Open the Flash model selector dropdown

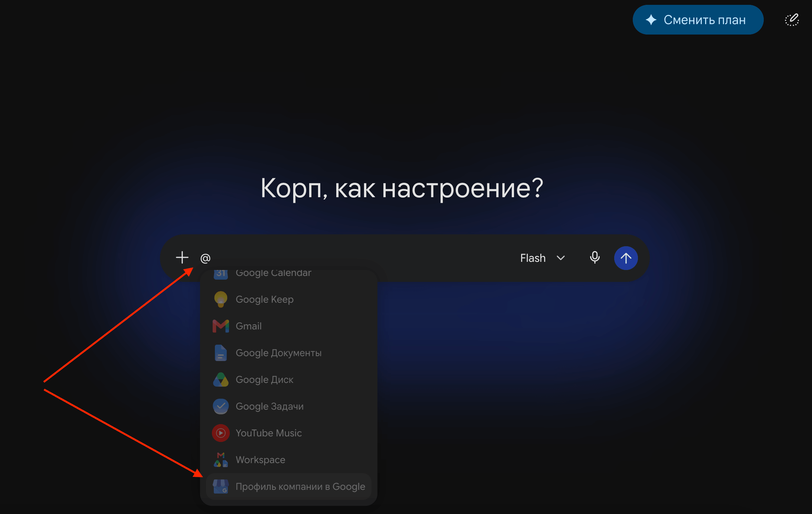pos(543,258)
